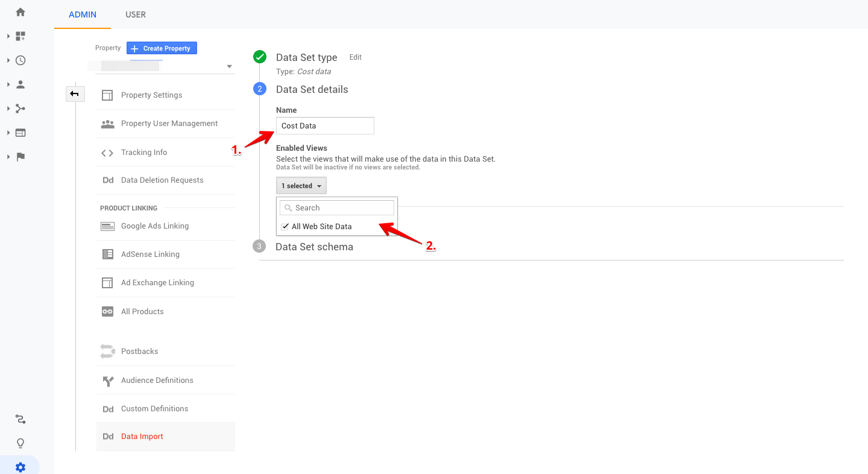This screenshot has width=868, height=474.
Task: Open Conversions flag icon
Action: pos(20,157)
